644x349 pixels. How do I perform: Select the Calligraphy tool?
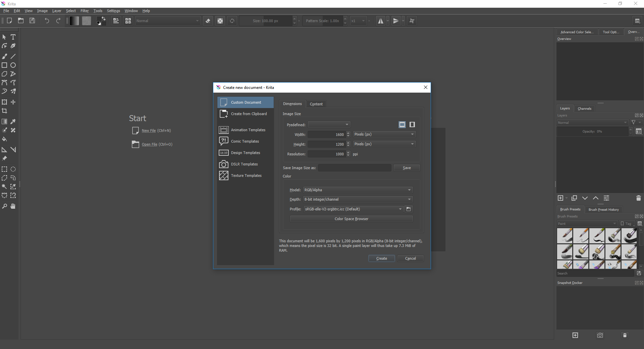(13, 46)
